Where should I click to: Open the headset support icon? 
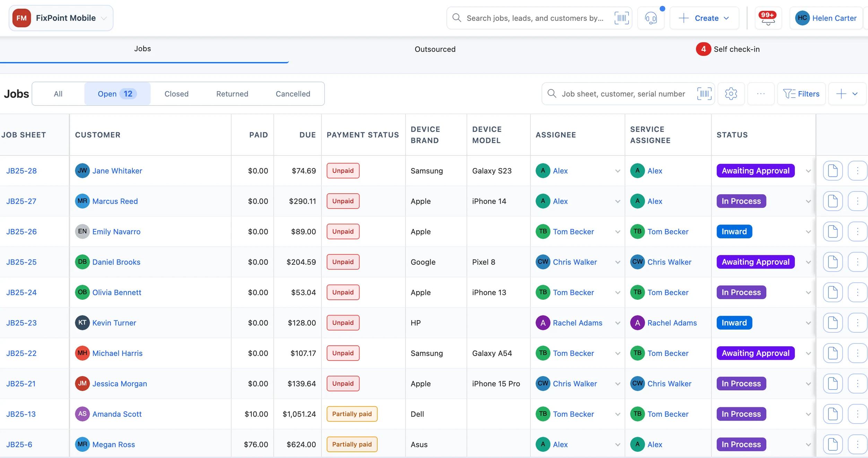pos(651,18)
